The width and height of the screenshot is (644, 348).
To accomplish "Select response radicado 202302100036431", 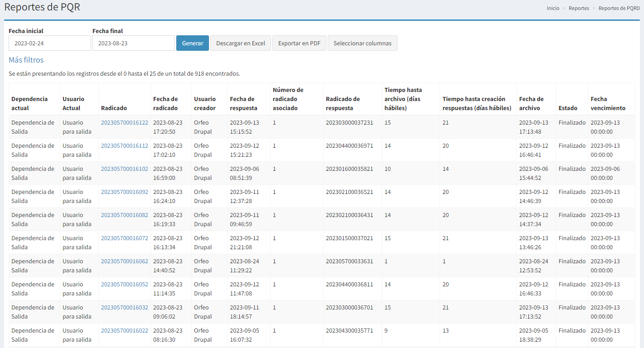I will [x=349, y=215].
